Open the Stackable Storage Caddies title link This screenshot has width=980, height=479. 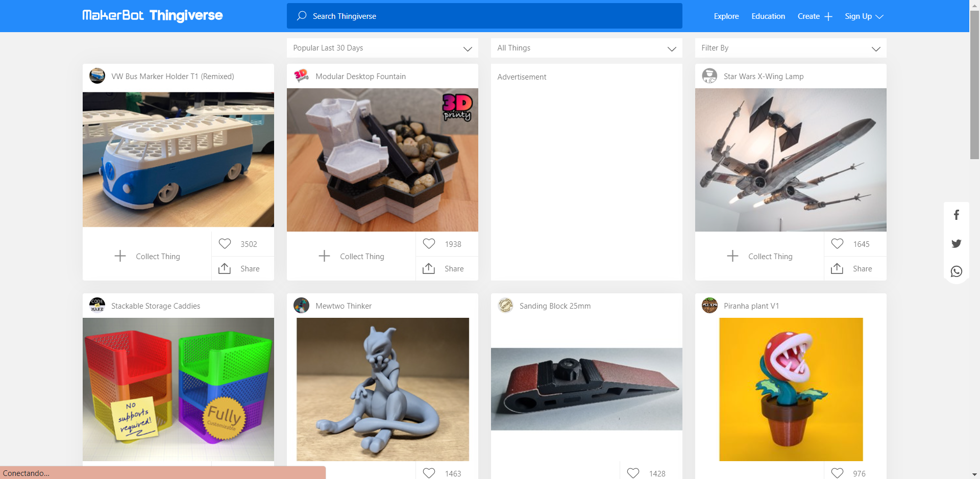click(x=156, y=306)
